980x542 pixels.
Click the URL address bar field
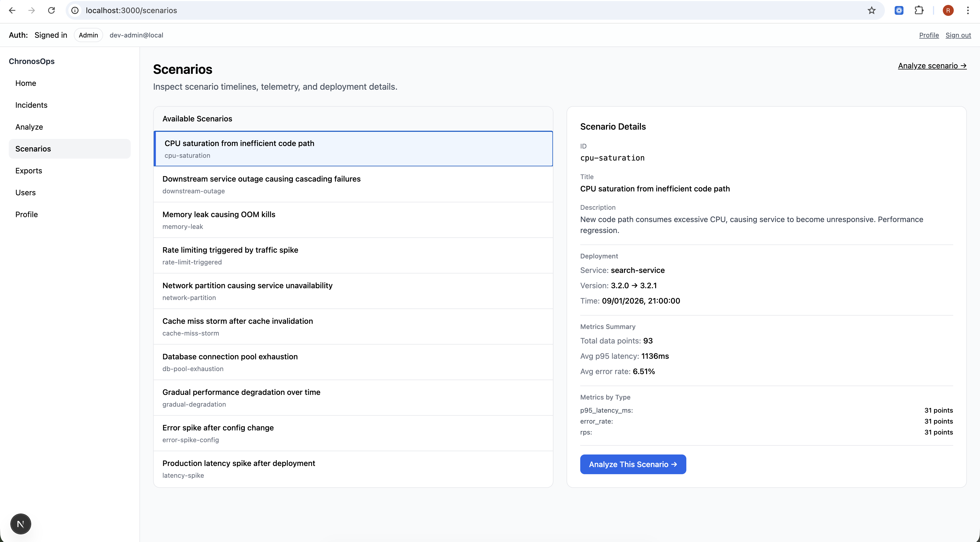(457, 10)
